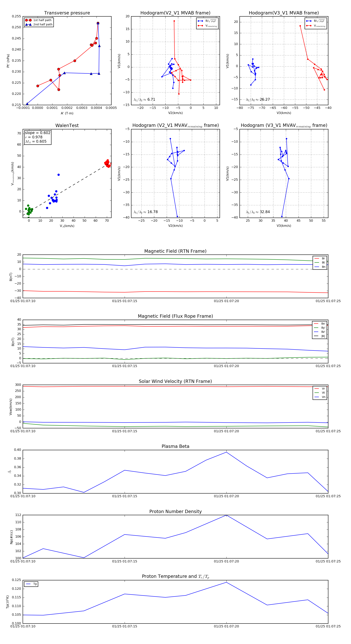Click the topmost red Transverse pressure point

[98, 23]
